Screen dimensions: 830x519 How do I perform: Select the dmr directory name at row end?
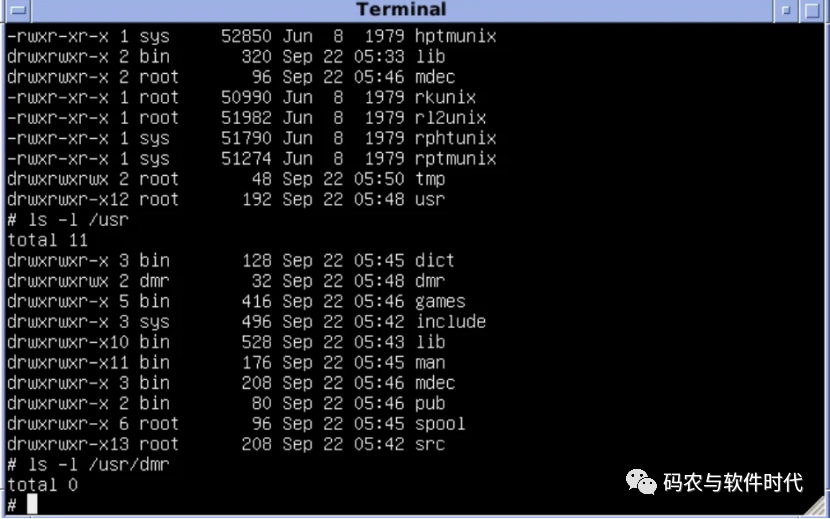pos(430,281)
